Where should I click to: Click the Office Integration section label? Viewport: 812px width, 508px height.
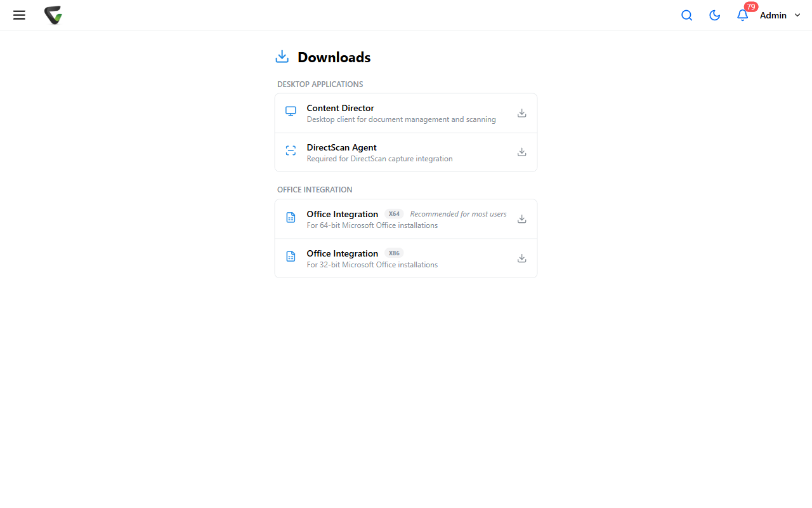pyautogui.click(x=315, y=190)
